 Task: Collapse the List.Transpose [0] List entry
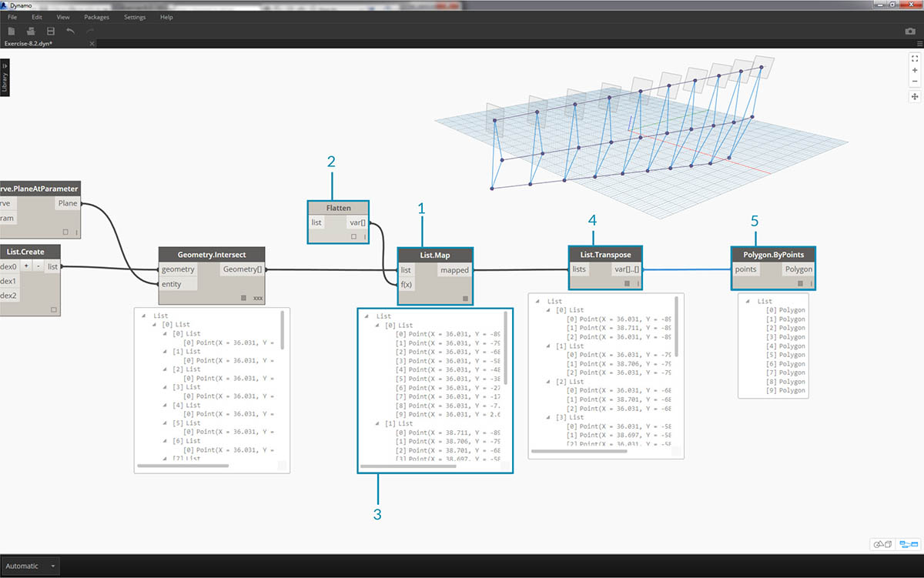coord(548,310)
